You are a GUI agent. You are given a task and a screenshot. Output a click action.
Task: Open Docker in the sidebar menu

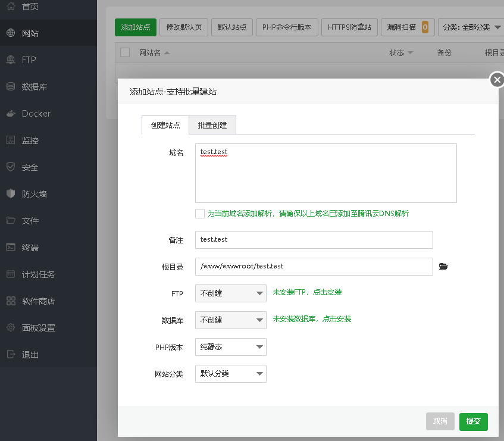pos(48,113)
